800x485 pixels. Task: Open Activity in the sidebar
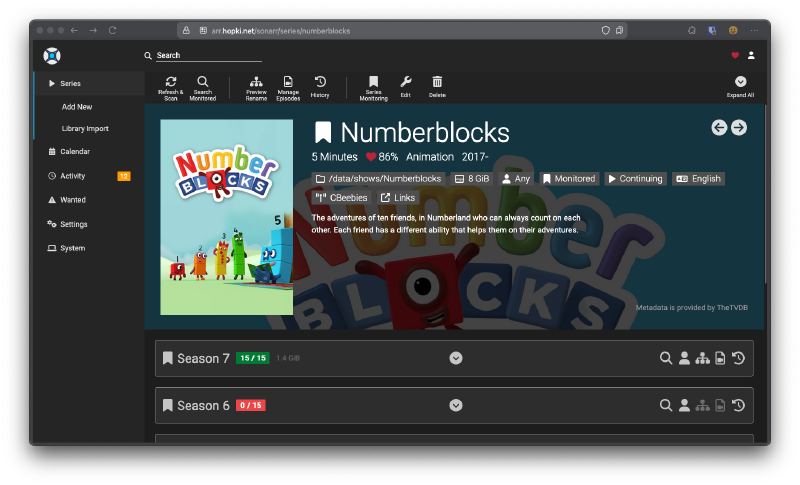72,175
